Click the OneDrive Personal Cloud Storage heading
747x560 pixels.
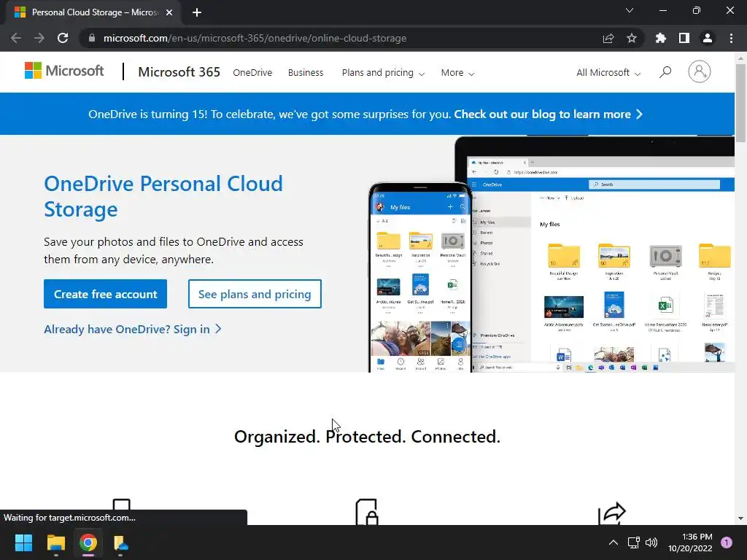point(163,196)
